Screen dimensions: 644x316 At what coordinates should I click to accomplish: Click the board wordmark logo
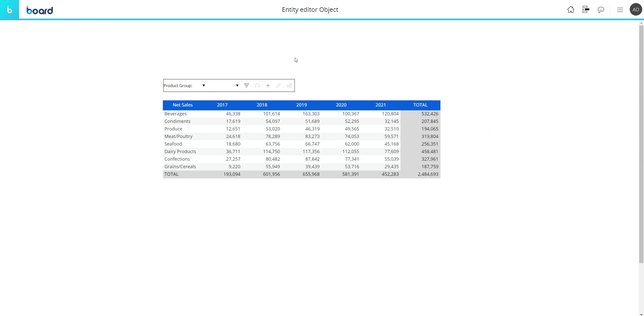[x=40, y=10]
